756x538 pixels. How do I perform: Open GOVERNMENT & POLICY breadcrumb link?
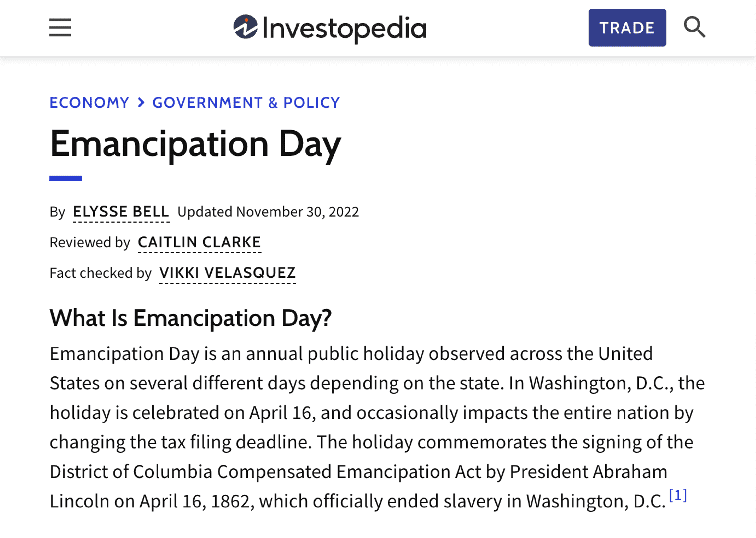coord(246,103)
